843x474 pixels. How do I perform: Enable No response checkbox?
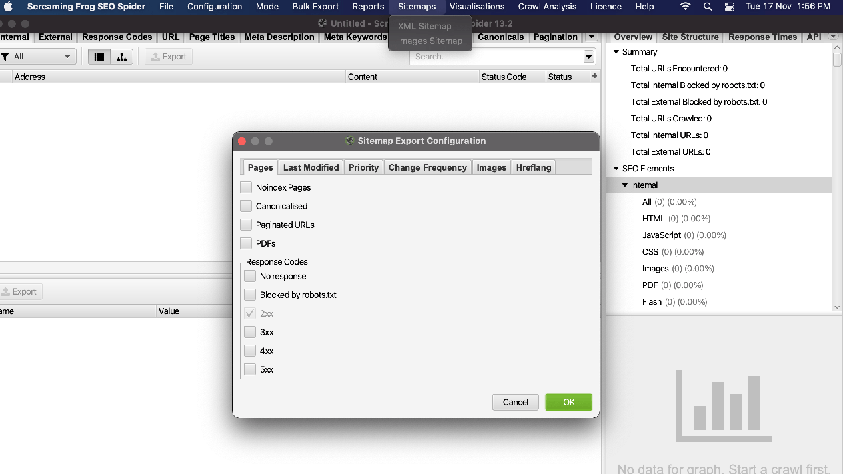(250, 276)
